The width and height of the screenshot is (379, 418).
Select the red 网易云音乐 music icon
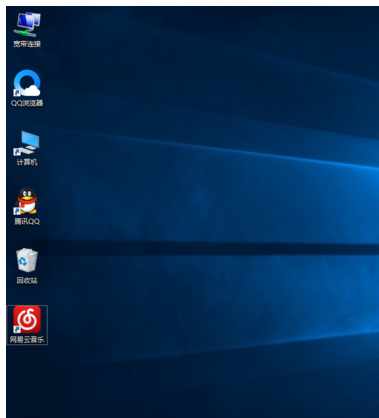(x=27, y=319)
